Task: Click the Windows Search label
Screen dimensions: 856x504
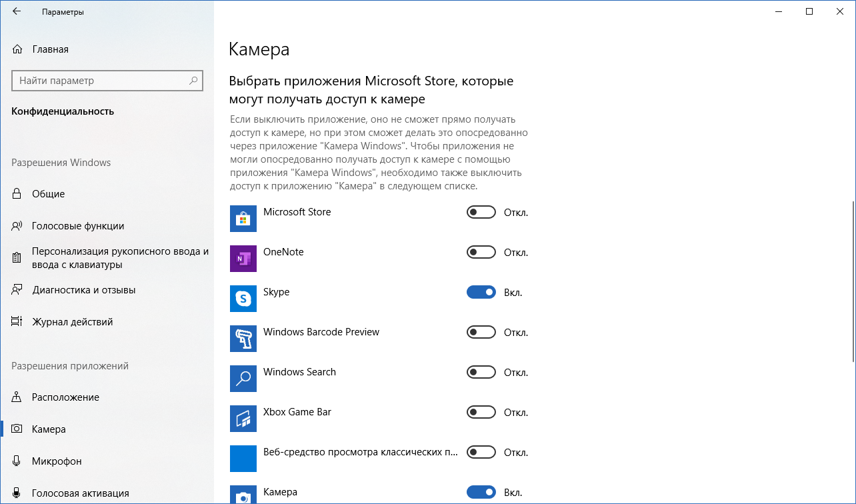Action: [300, 372]
